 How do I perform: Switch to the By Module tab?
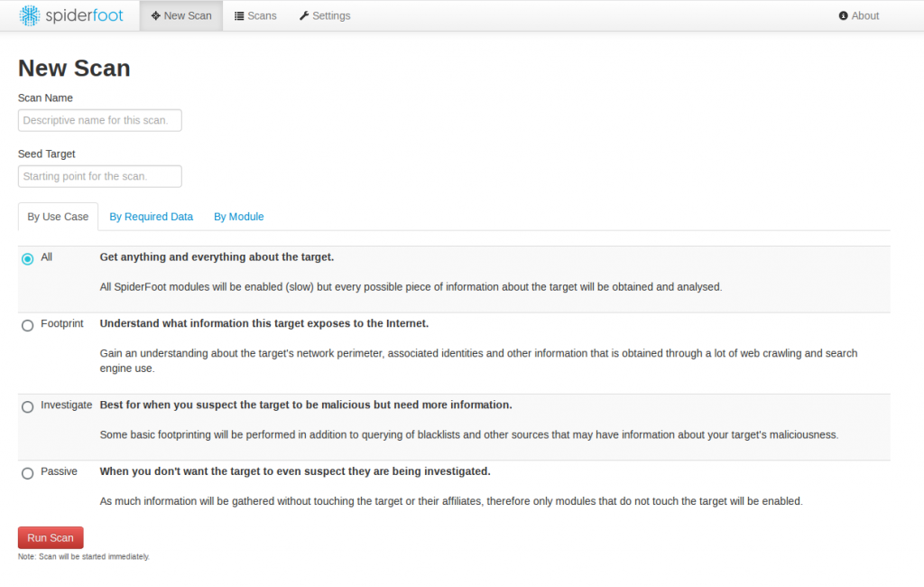pos(238,217)
